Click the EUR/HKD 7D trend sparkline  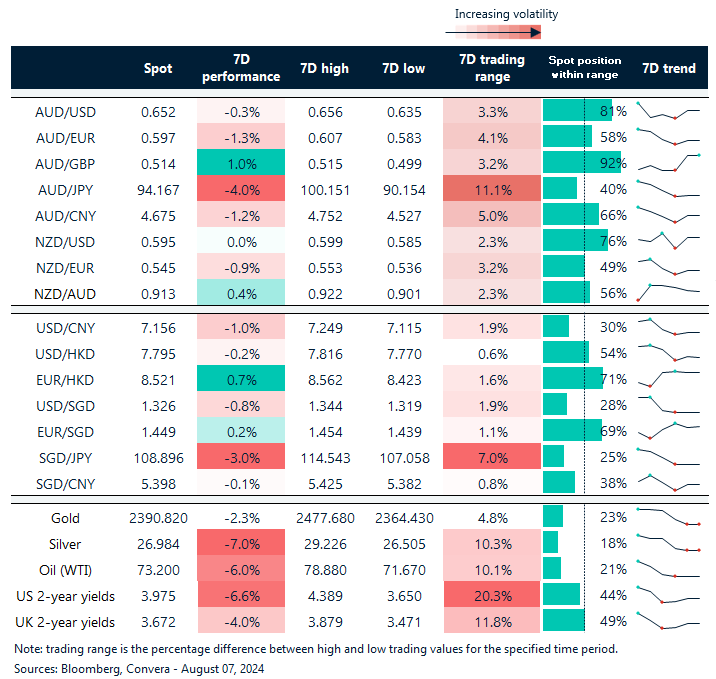coord(669,379)
